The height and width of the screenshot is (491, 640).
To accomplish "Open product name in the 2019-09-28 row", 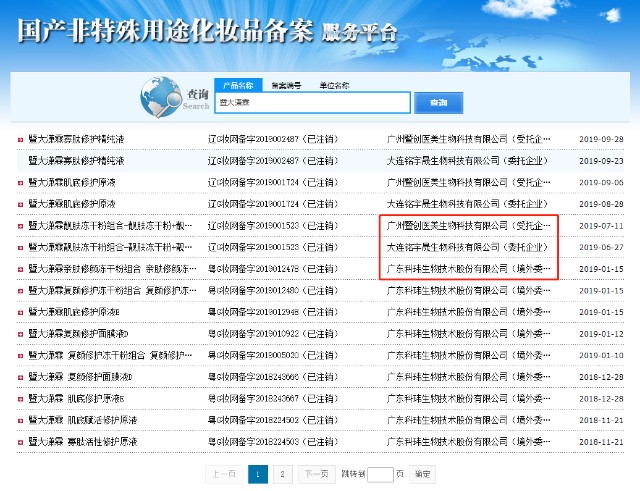I will click(x=76, y=139).
